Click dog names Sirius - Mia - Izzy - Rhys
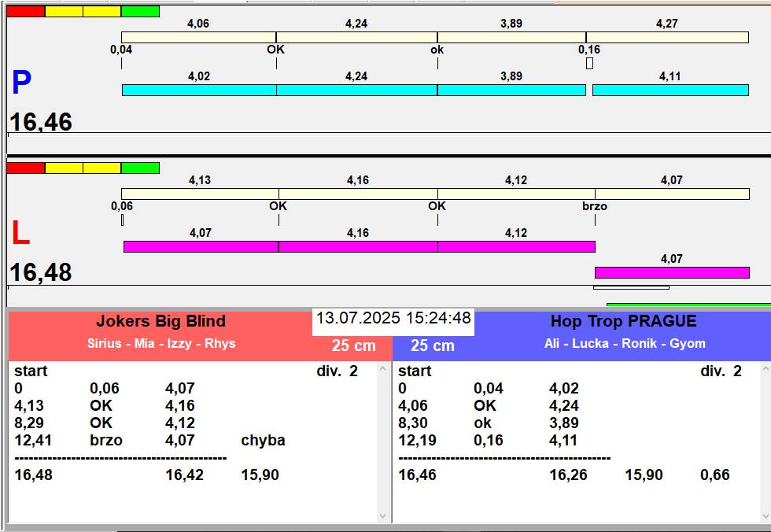771x532 pixels. (x=161, y=343)
